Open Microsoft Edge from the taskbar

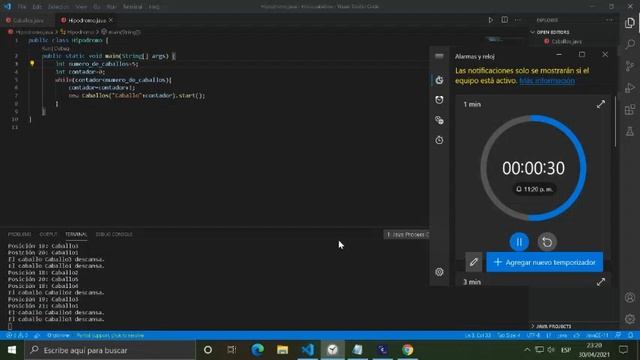[x=258, y=350]
